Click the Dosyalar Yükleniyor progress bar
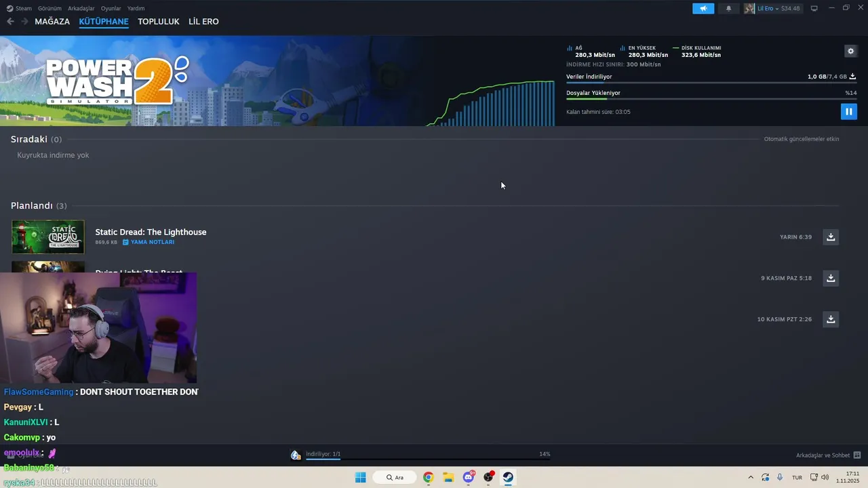Image resolution: width=868 pixels, height=488 pixels. click(711, 99)
